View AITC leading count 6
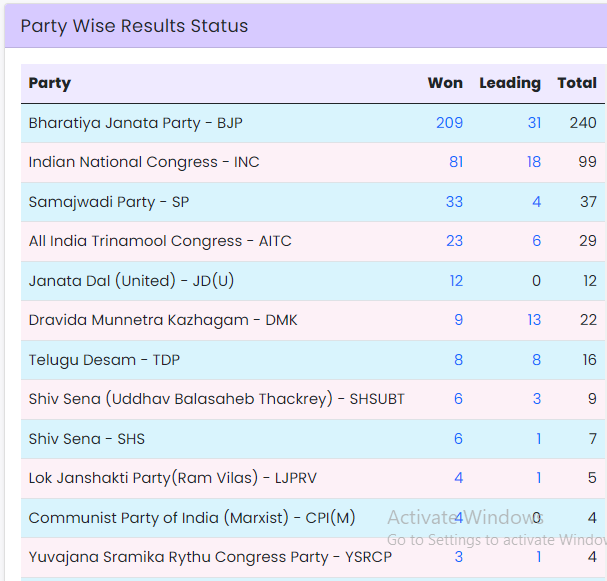607x581 pixels. pyautogui.click(x=536, y=241)
